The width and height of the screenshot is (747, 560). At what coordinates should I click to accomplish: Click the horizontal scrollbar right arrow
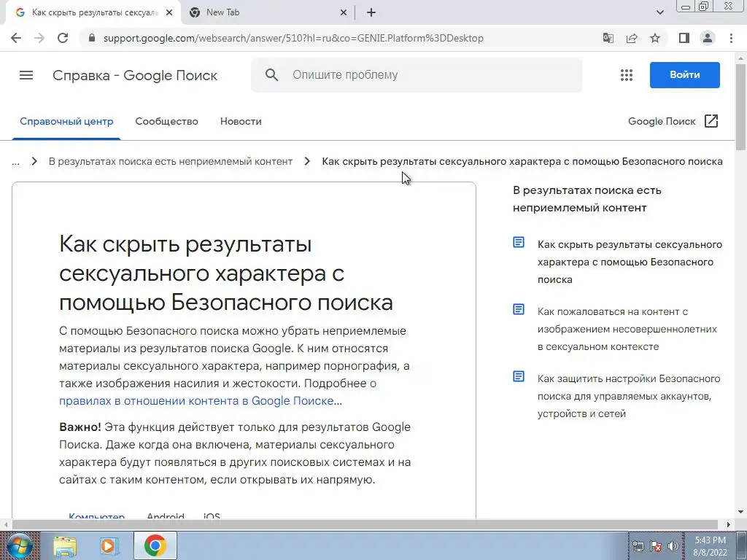coord(729,524)
